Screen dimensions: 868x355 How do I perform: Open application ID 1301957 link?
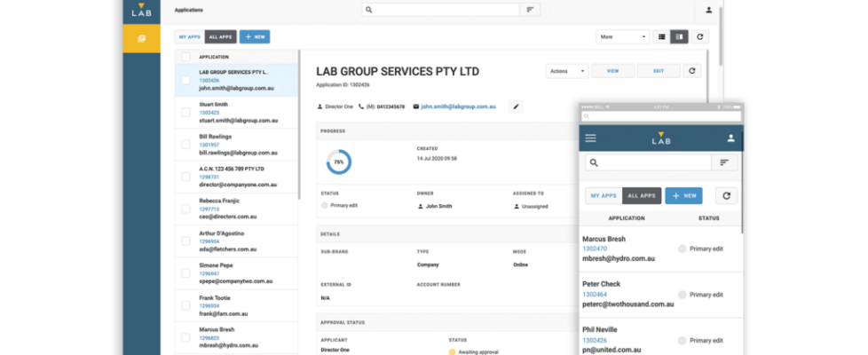pos(209,145)
